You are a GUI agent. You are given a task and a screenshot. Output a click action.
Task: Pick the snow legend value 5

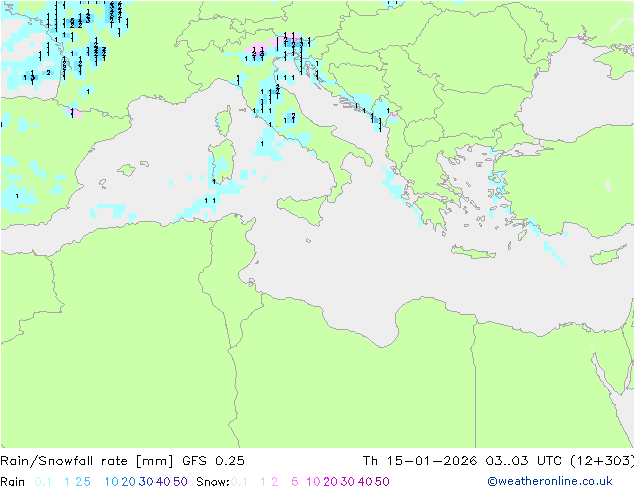[295, 482]
